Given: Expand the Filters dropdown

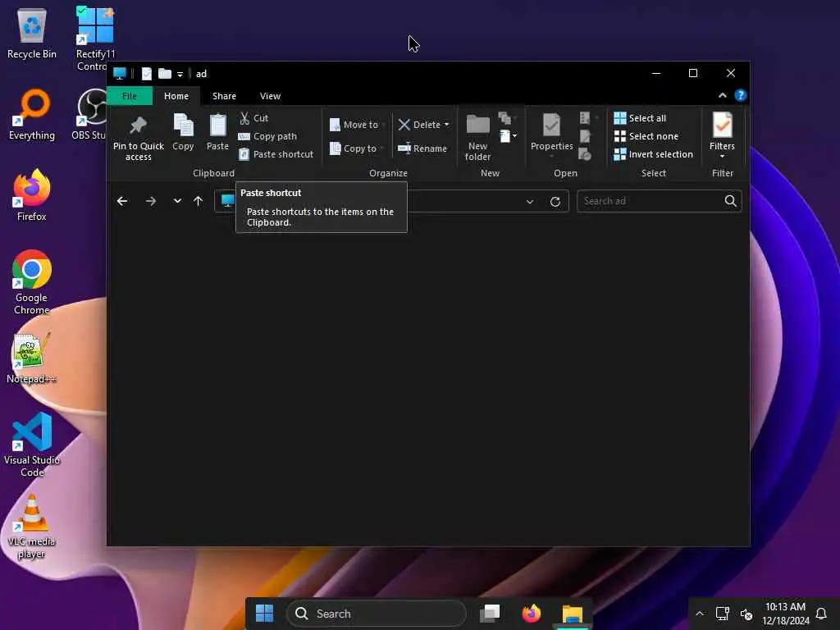Looking at the screenshot, I should point(722,157).
